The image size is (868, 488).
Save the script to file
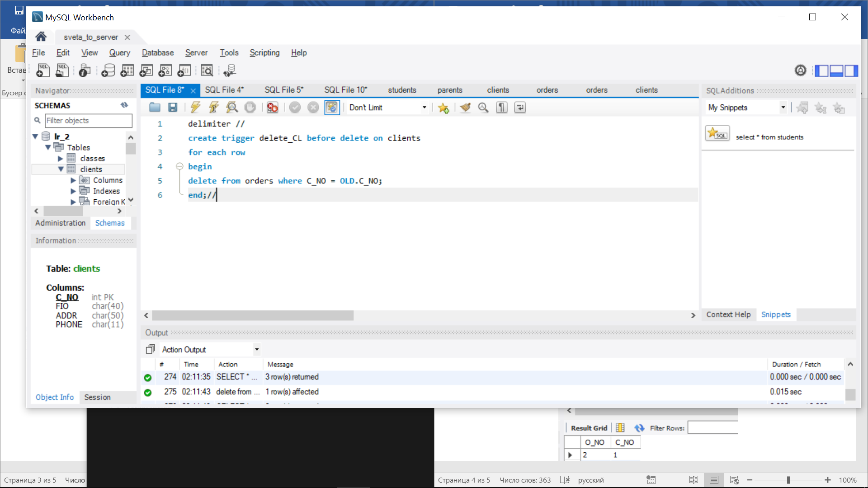pos(173,108)
